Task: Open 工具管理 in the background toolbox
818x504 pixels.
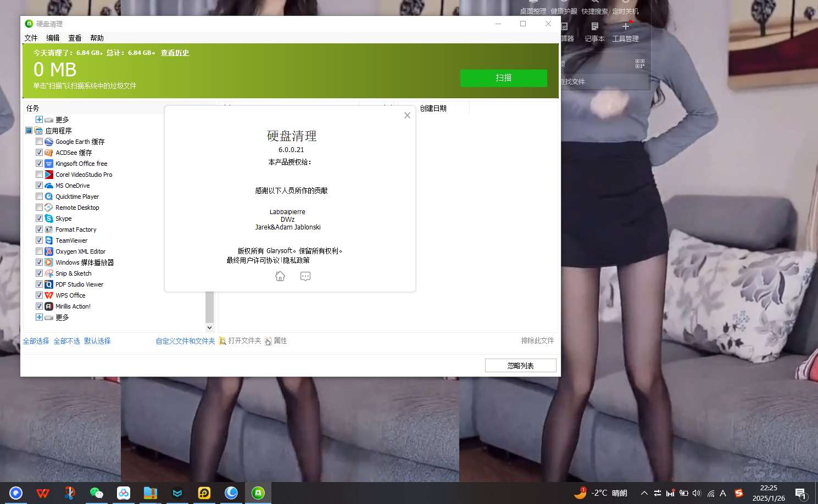Action: (625, 32)
